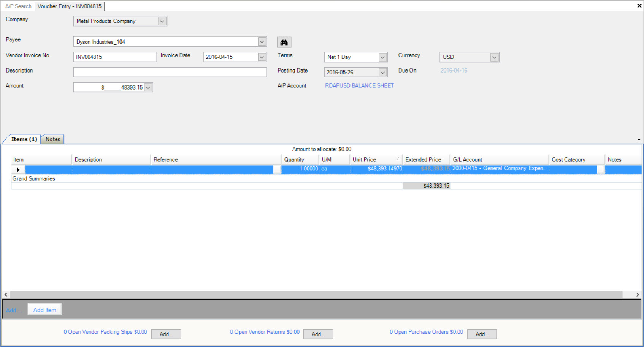Switch to the Notes tab
This screenshot has height=347, width=644.
click(x=53, y=139)
